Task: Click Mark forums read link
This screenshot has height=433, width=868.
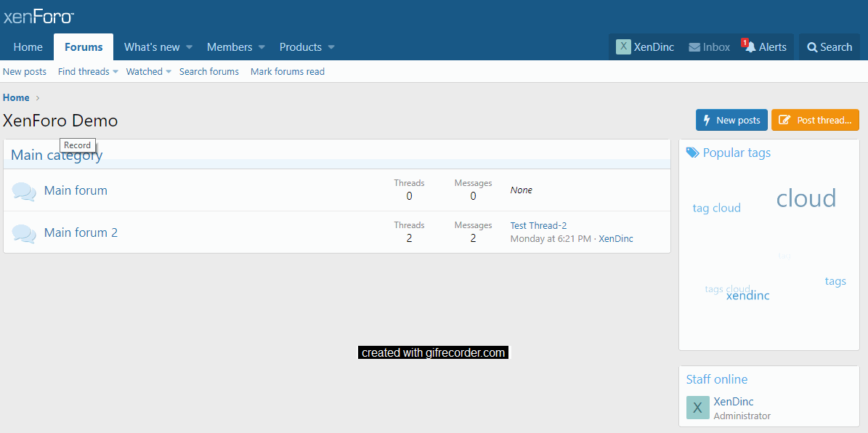Action: [x=287, y=72]
